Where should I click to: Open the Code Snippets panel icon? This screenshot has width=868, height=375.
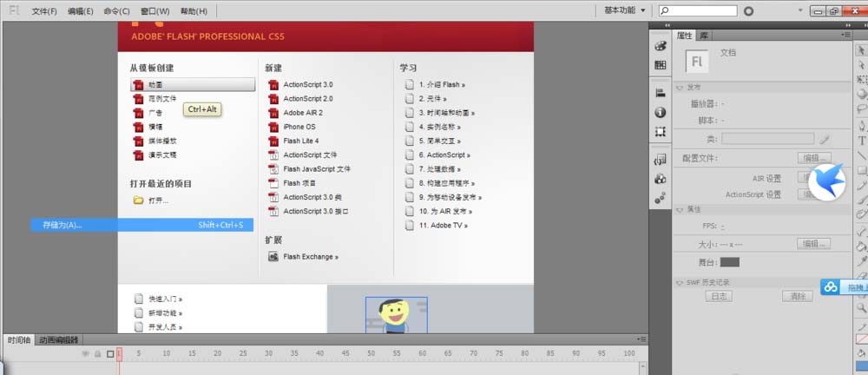click(660, 160)
